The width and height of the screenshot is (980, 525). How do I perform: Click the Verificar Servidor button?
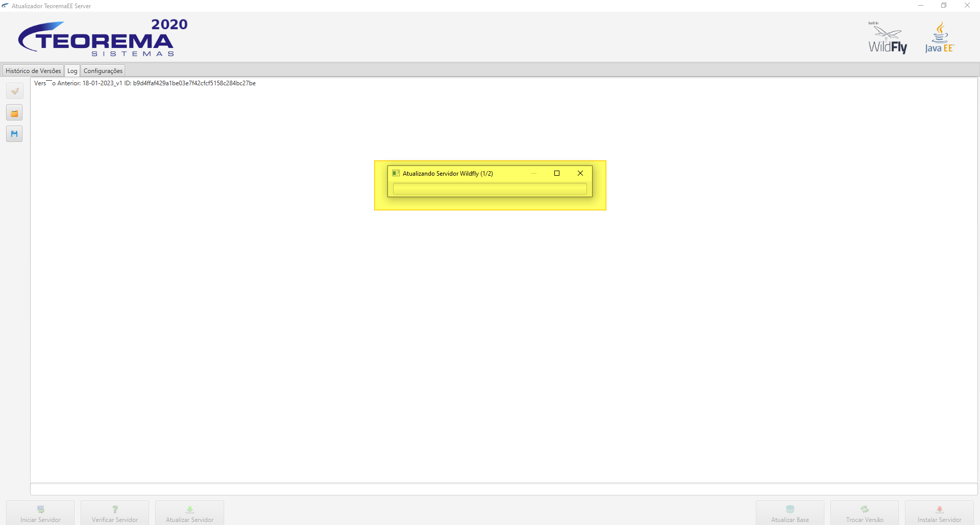coord(115,513)
